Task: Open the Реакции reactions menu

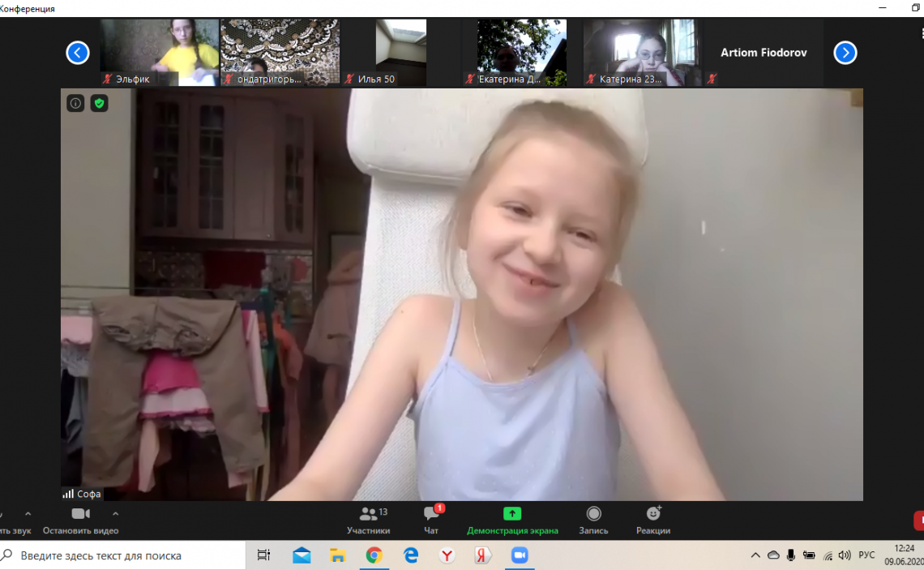Action: [653, 520]
